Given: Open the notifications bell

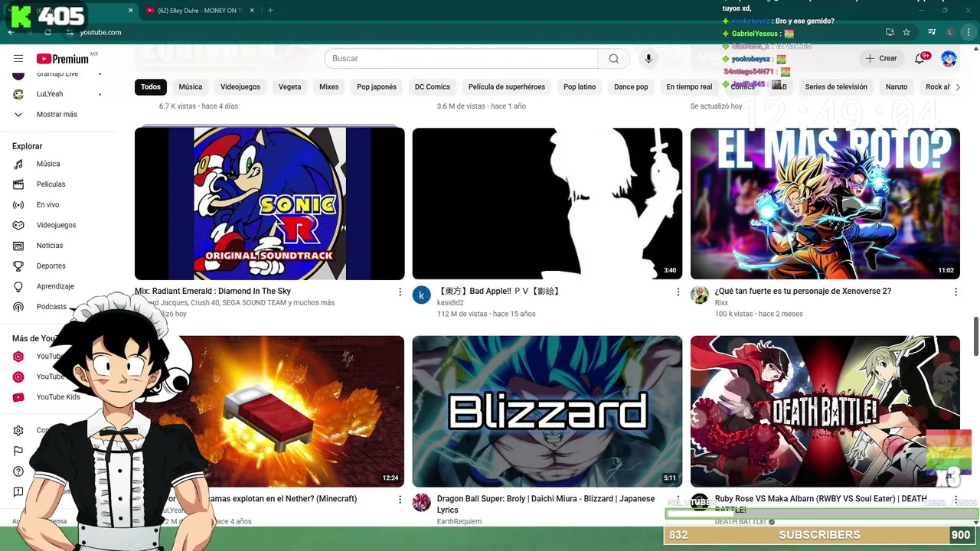Looking at the screenshot, I should 920,59.
